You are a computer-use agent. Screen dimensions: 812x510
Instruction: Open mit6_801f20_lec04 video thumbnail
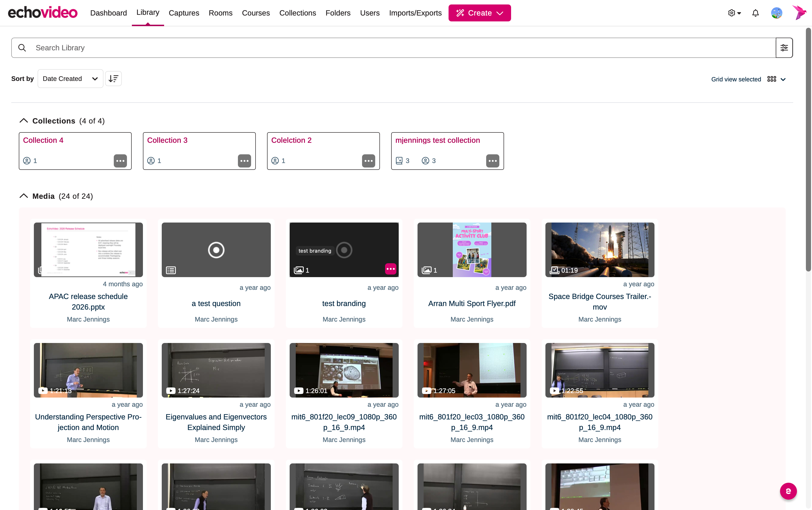point(600,370)
